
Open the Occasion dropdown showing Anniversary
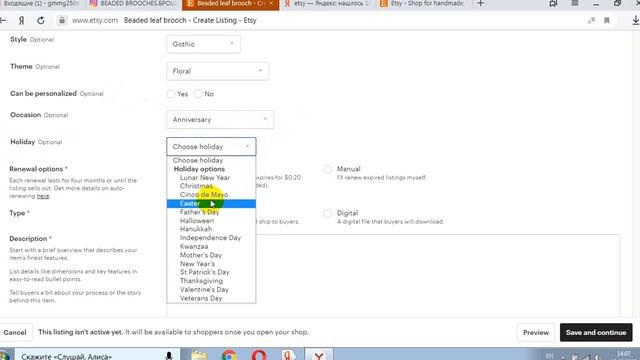pos(220,120)
